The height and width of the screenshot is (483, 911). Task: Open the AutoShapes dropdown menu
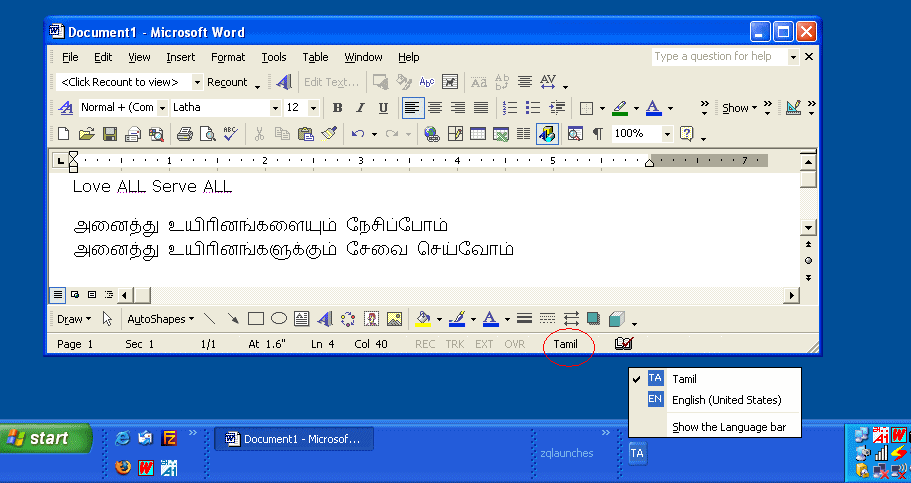coord(160,319)
